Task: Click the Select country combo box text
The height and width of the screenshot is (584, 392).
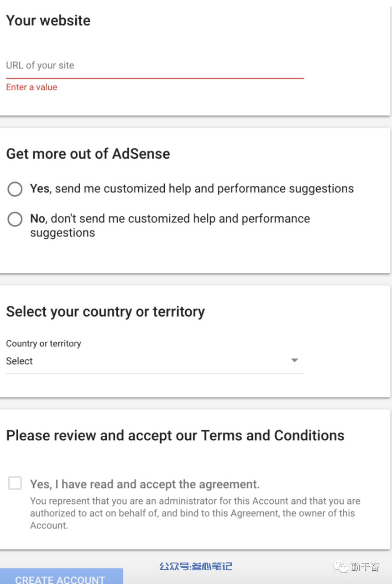Action: pos(20,361)
